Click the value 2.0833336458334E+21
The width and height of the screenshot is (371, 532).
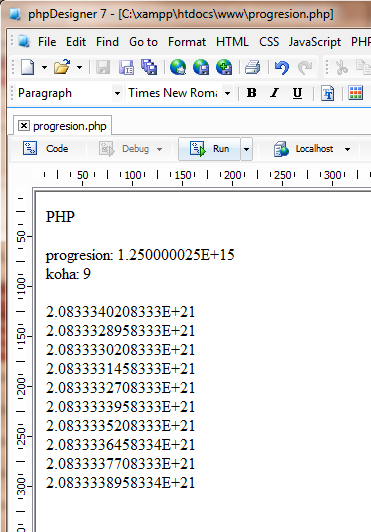point(120,445)
